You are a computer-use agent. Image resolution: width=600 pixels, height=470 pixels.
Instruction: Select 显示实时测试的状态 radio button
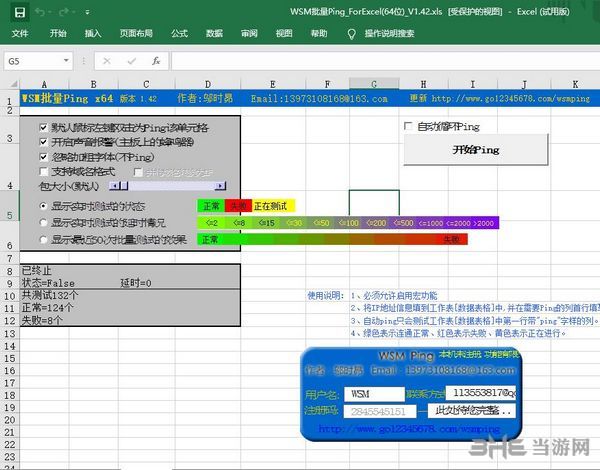(44, 206)
